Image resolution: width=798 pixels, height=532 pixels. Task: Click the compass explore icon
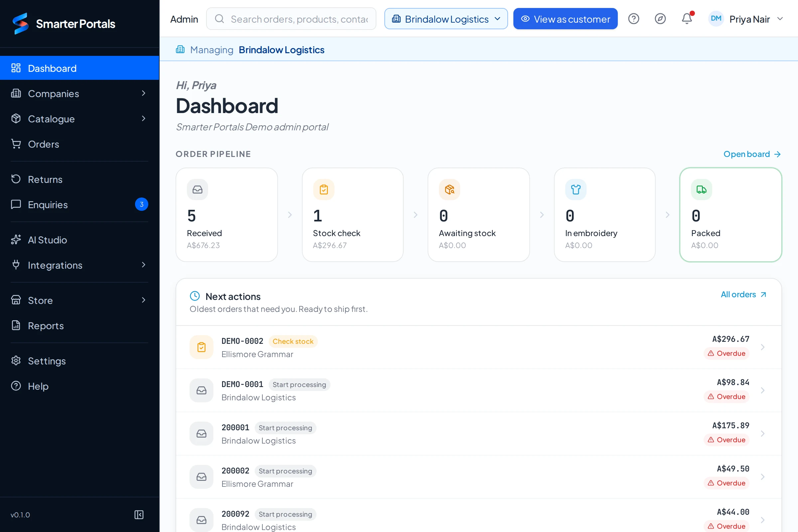(660, 19)
